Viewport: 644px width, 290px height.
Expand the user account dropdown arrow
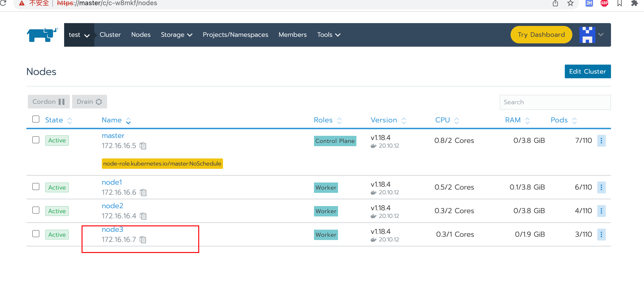coord(601,35)
